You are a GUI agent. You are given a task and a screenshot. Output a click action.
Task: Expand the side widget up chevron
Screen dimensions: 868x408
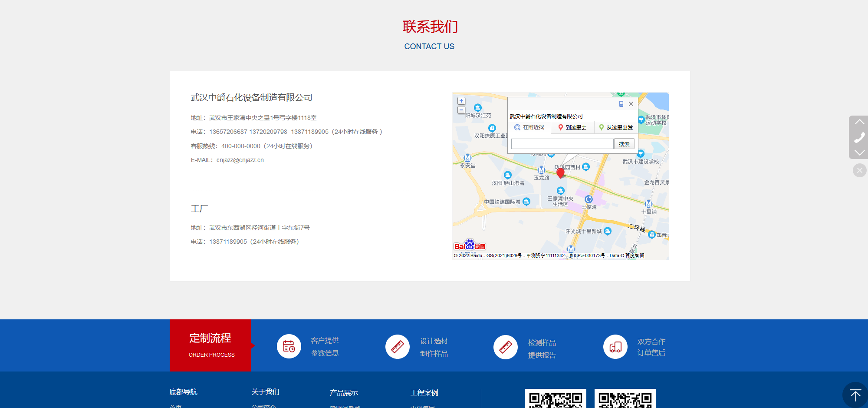pyautogui.click(x=859, y=122)
